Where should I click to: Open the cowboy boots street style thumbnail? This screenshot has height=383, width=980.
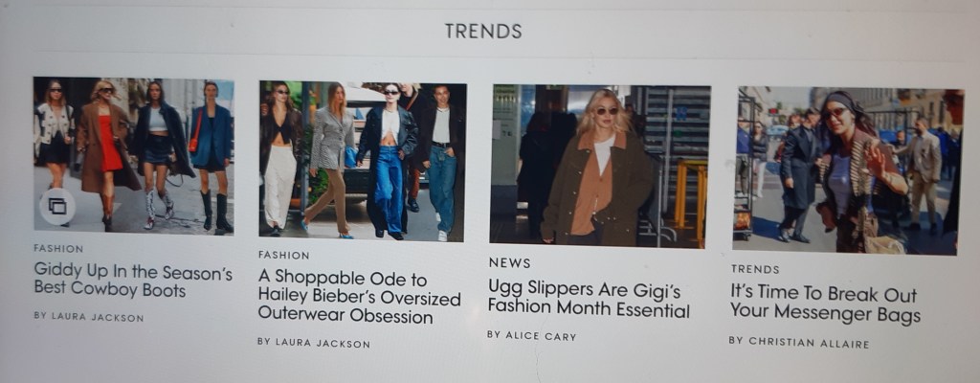(x=134, y=156)
